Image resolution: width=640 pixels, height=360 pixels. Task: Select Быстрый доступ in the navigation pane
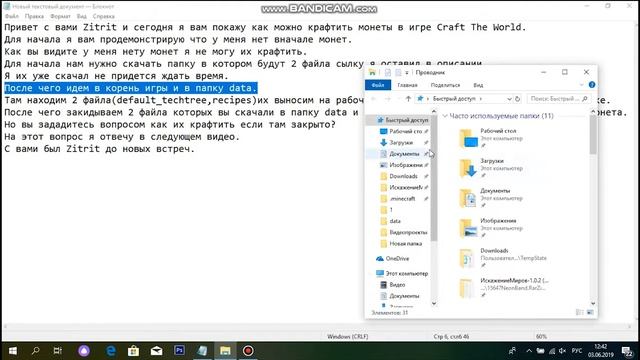coord(402,120)
